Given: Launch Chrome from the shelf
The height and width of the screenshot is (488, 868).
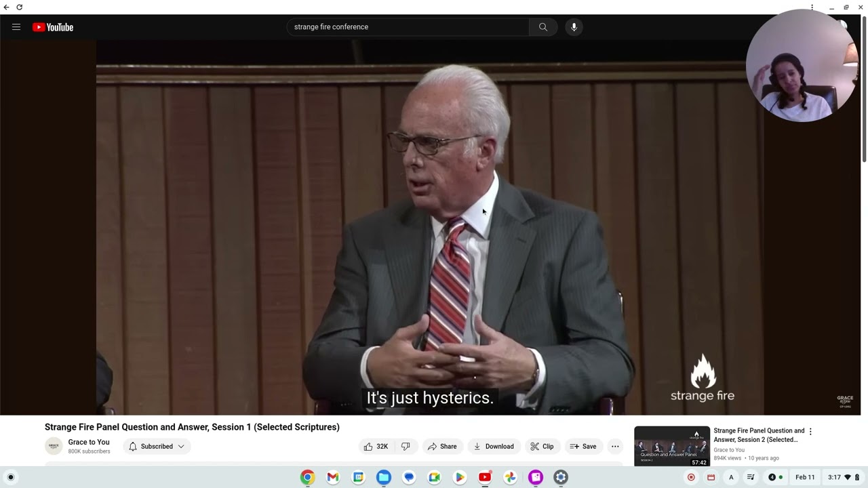Looking at the screenshot, I should [307, 477].
